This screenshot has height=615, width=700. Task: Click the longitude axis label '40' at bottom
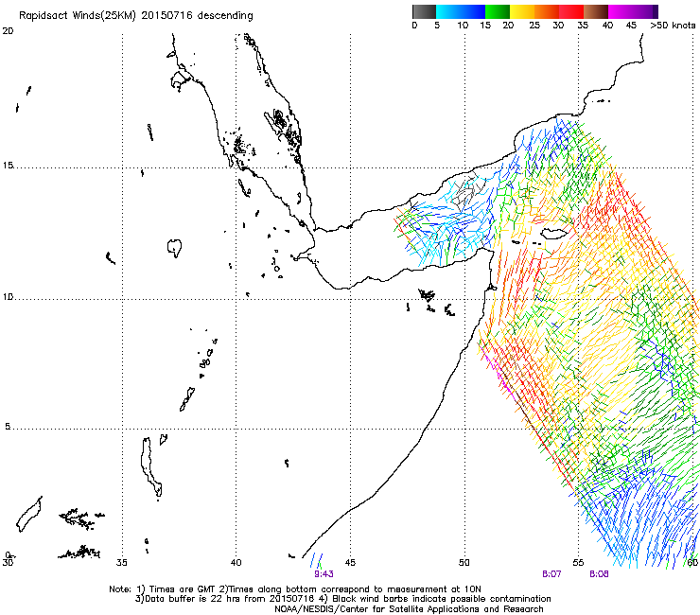tap(236, 562)
